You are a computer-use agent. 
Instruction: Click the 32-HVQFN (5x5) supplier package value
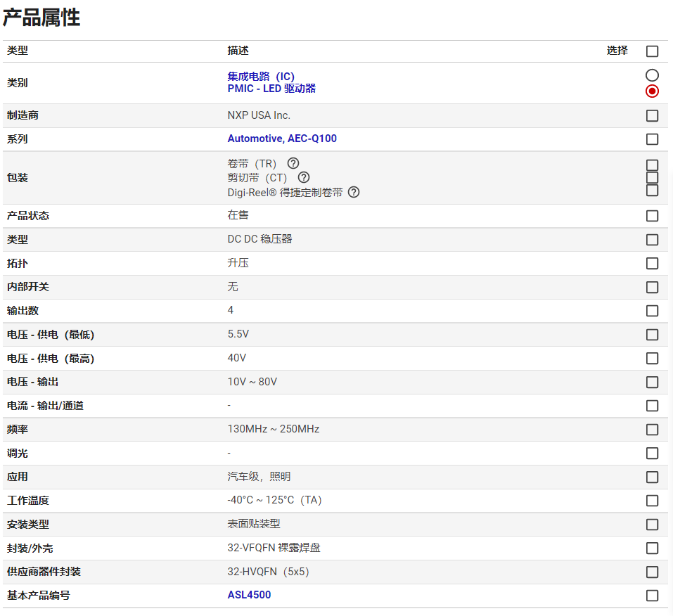[268, 572]
